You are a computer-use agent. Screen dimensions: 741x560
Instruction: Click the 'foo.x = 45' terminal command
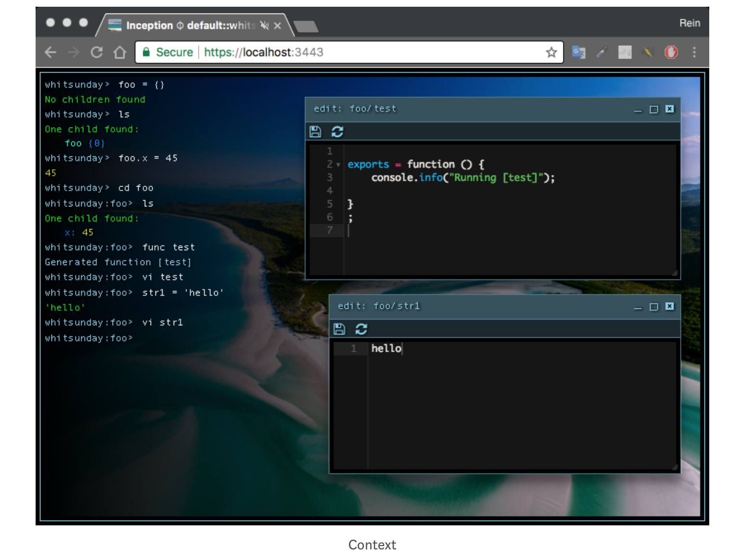pos(148,158)
